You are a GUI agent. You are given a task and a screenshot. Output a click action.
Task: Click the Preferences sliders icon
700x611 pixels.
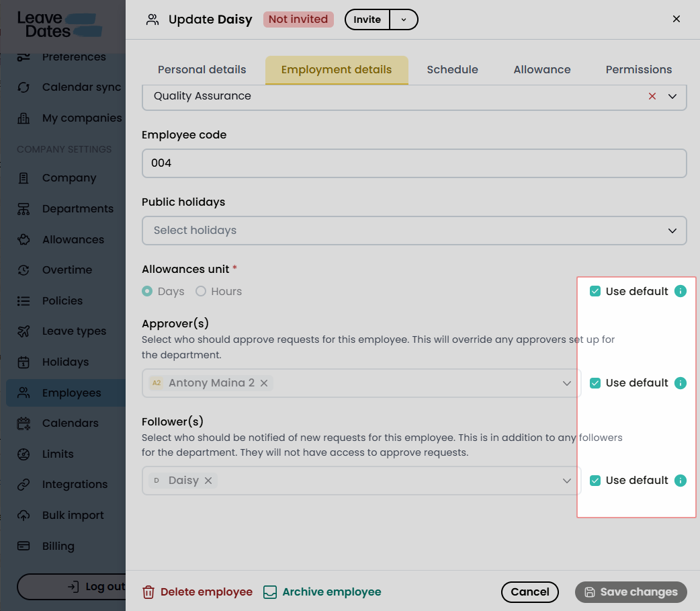[x=24, y=57]
